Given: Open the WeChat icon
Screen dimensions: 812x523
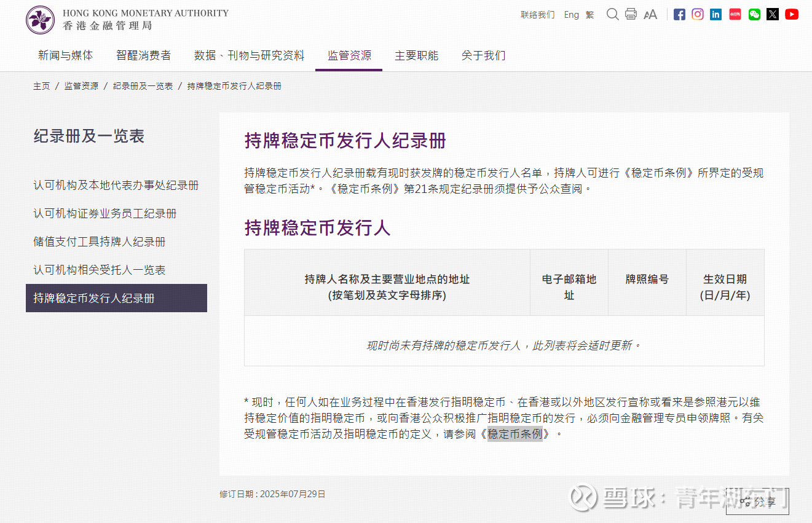Looking at the screenshot, I should coord(754,14).
